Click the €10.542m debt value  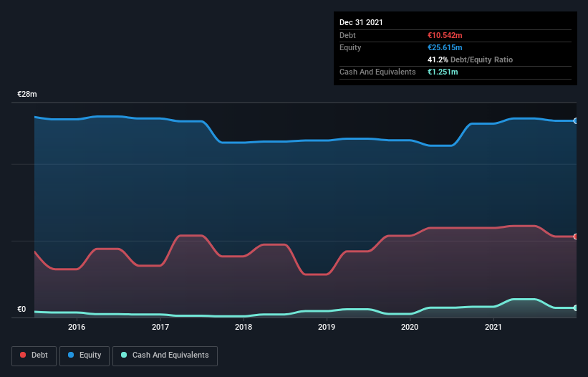pos(445,35)
